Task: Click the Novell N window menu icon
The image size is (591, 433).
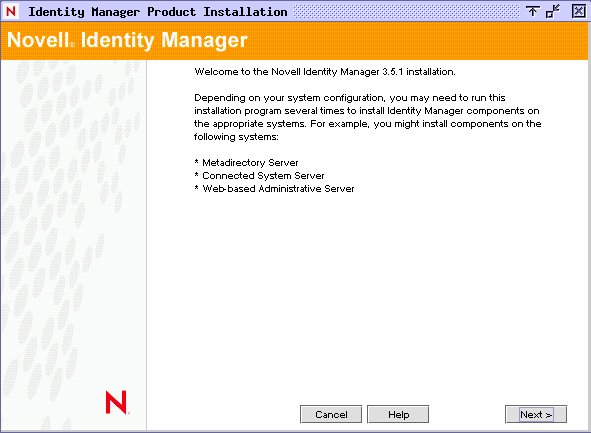Action: [x=11, y=11]
